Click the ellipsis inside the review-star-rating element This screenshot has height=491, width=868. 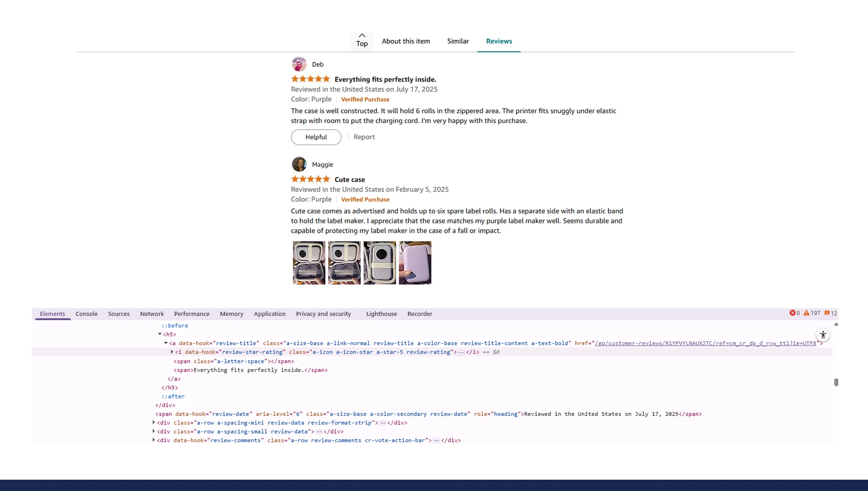point(461,352)
